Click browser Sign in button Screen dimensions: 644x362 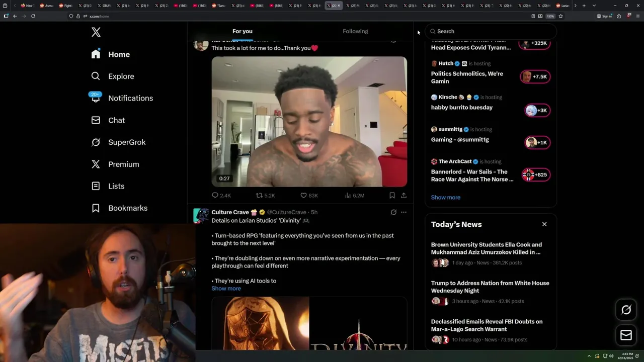click(604, 16)
